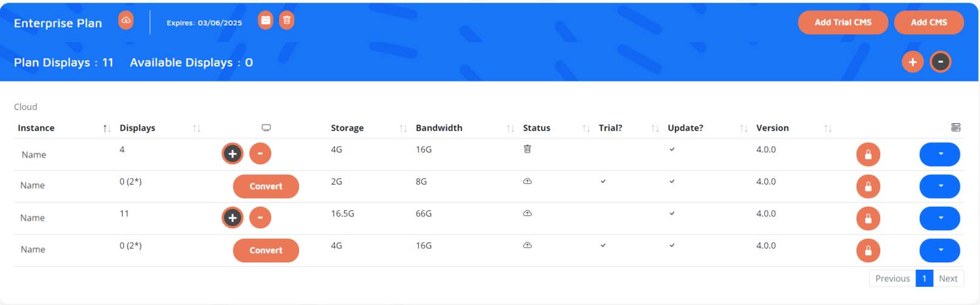The image size is (980, 305).
Task: Click the lock icon for the 11-display instance
Action: click(x=868, y=219)
